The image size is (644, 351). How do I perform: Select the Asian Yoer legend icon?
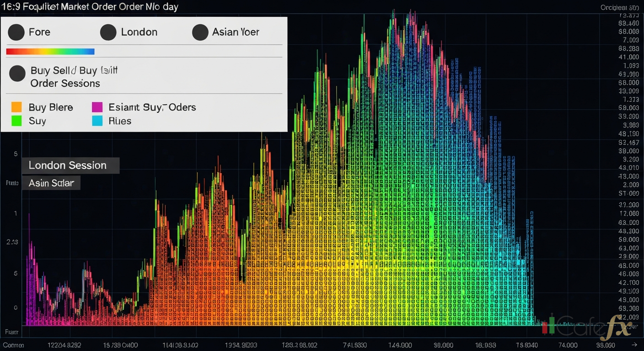coord(200,32)
